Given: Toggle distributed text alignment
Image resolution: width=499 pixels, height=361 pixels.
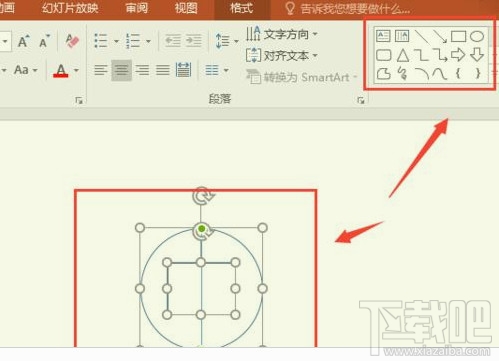Looking at the screenshot, I should pos(183,70).
